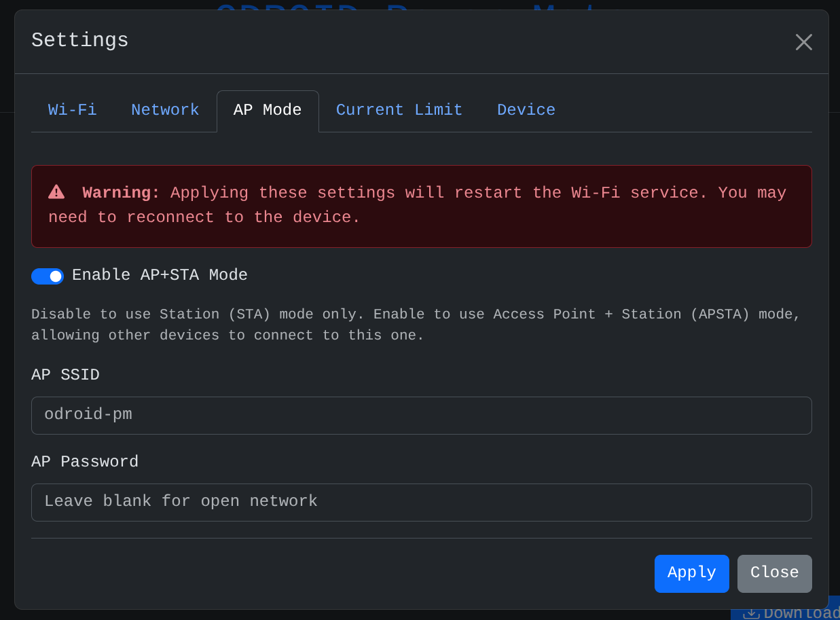
Task: Click the warning triangle icon
Action: (x=56, y=192)
